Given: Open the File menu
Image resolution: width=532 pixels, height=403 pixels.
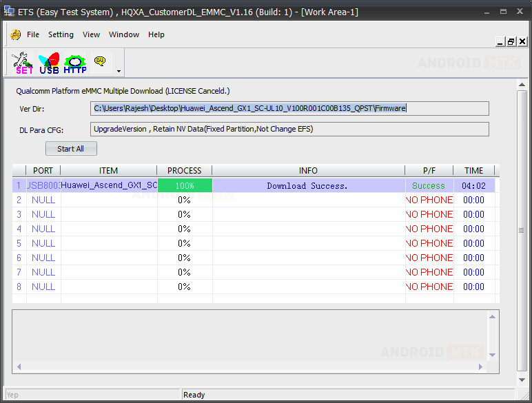Looking at the screenshot, I should [33, 34].
